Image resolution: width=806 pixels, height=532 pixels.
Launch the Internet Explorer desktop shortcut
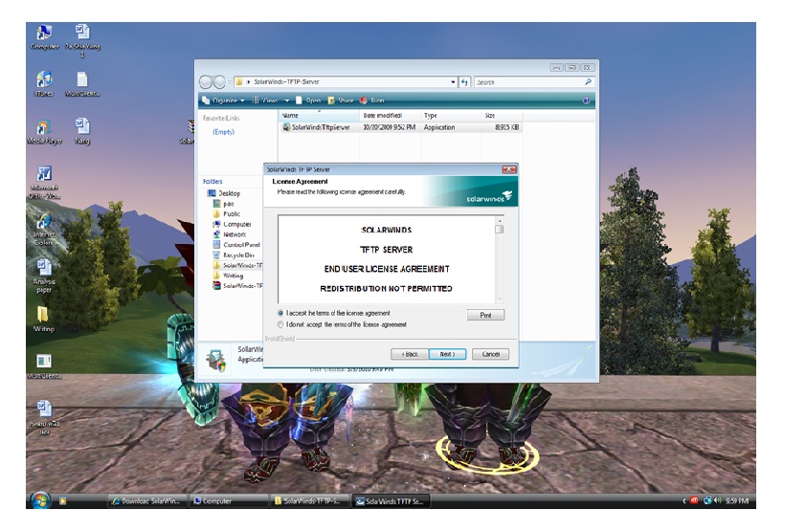[44, 230]
